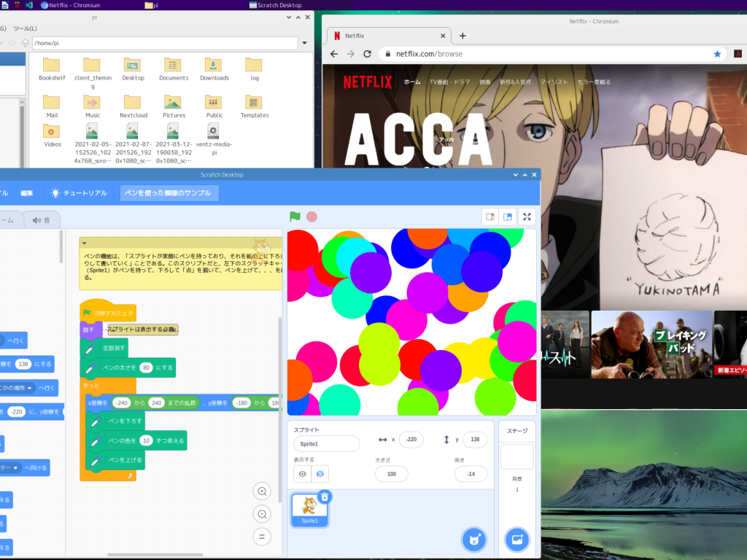Click the Scratch project title field
Screen dimensions: 747x560
click(x=169, y=192)
